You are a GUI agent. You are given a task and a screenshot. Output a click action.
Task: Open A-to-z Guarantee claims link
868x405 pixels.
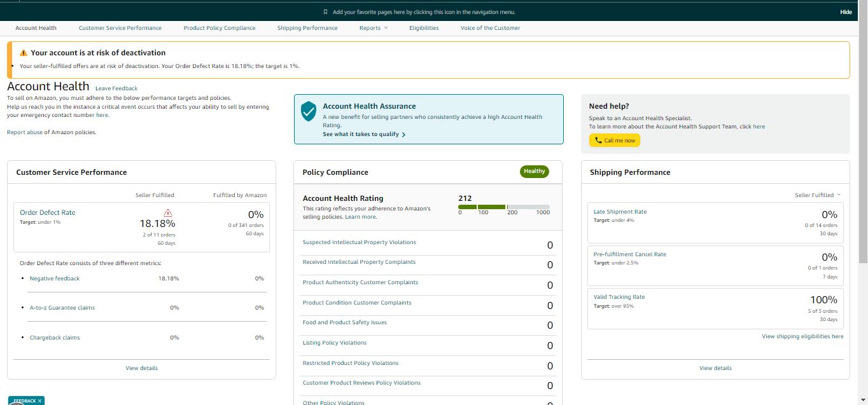coord(62,308)
